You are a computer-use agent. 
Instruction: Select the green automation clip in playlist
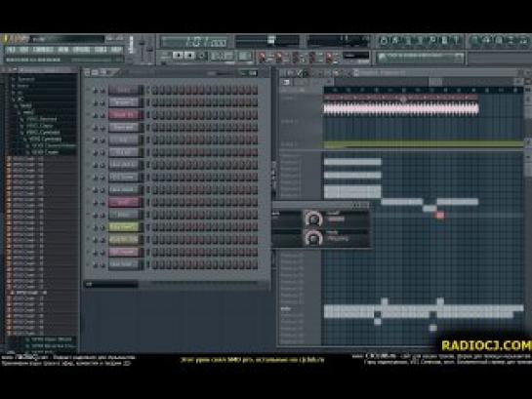click(423, 144)
